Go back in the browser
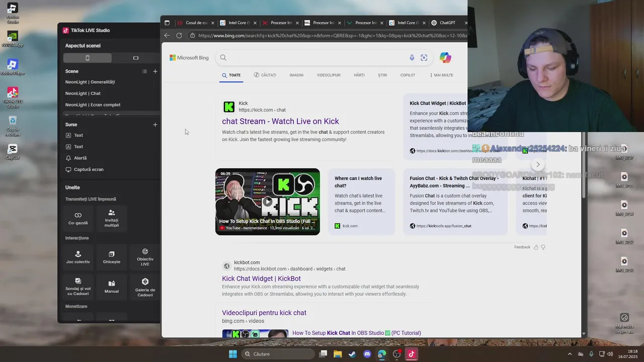 pyautogui.click(x=167, y=35)
